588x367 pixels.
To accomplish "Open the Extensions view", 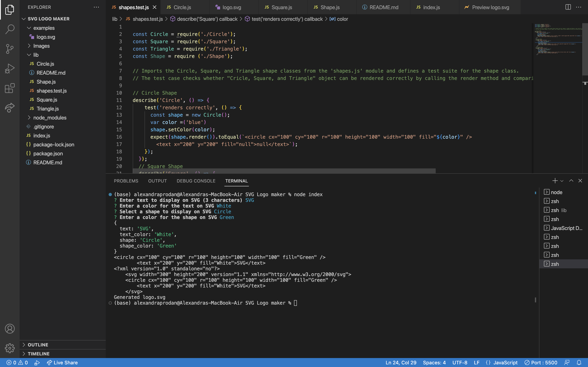I will point(9,88).
